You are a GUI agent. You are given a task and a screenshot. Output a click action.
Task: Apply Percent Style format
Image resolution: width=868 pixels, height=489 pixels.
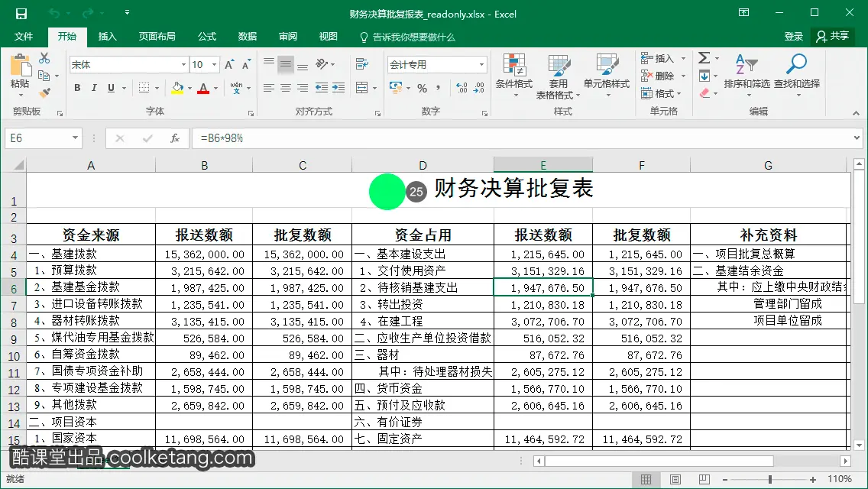[x=423, y=88]
